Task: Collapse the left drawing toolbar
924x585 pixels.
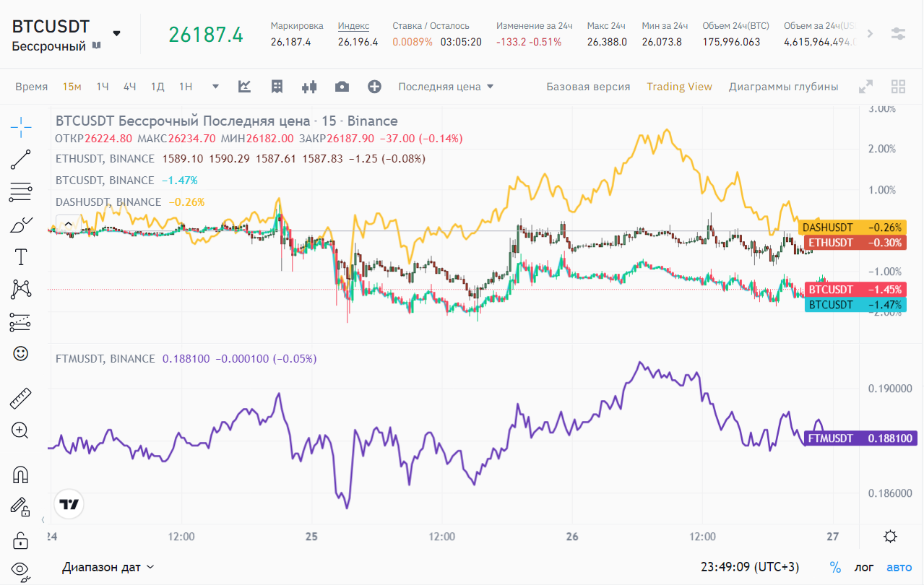Action: 42,520
